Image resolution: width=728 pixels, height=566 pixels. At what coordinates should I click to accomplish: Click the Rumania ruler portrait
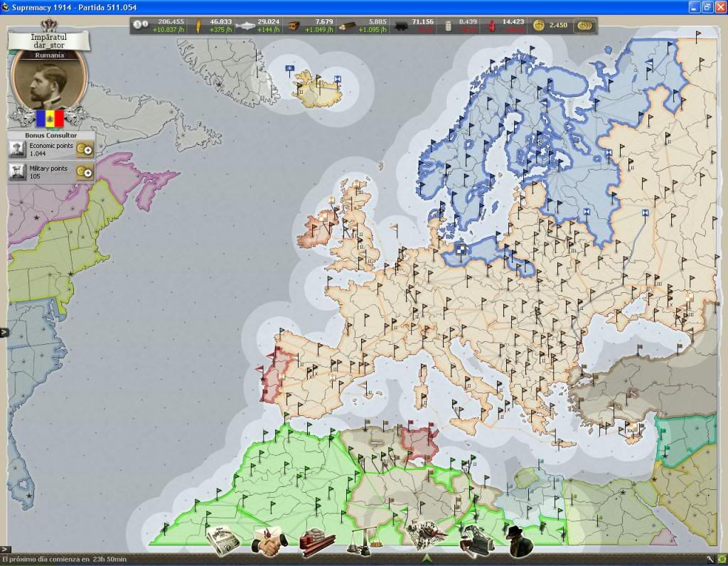(50, 81)
